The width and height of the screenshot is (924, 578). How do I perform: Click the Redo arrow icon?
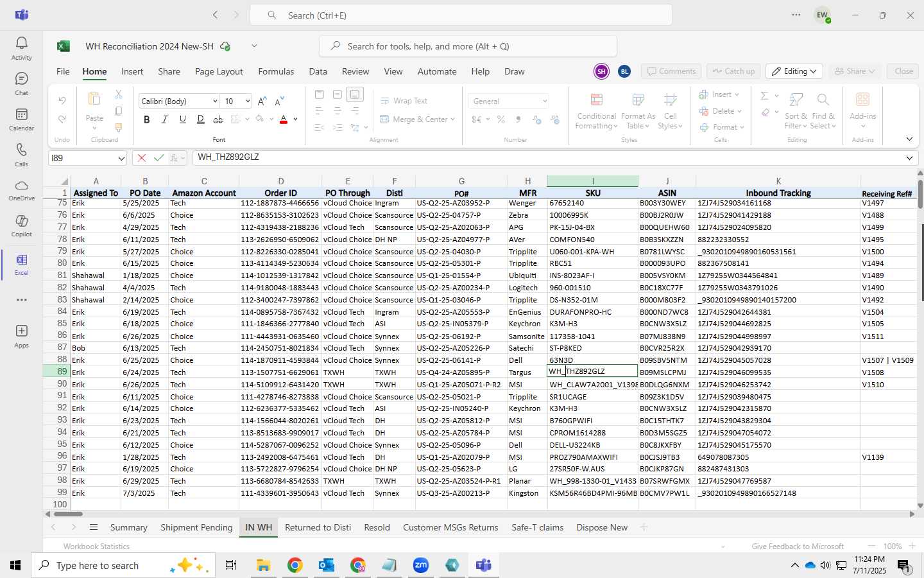62,119
